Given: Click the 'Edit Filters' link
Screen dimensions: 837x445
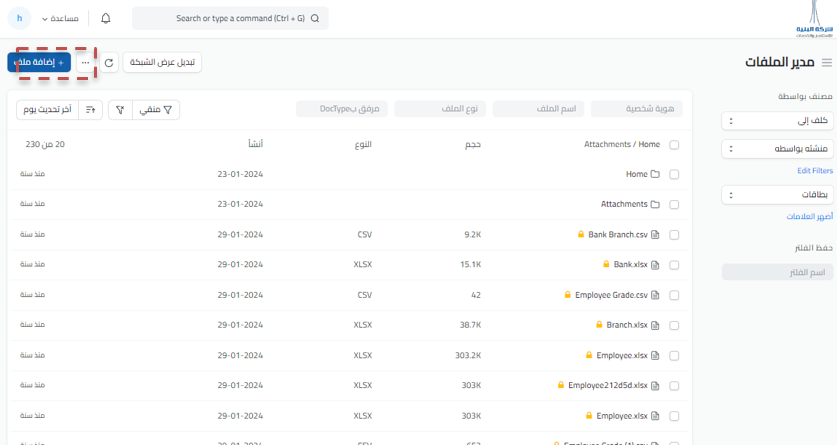Looking at the screenshot, I should pyautogui.click(x=815, y=171).
